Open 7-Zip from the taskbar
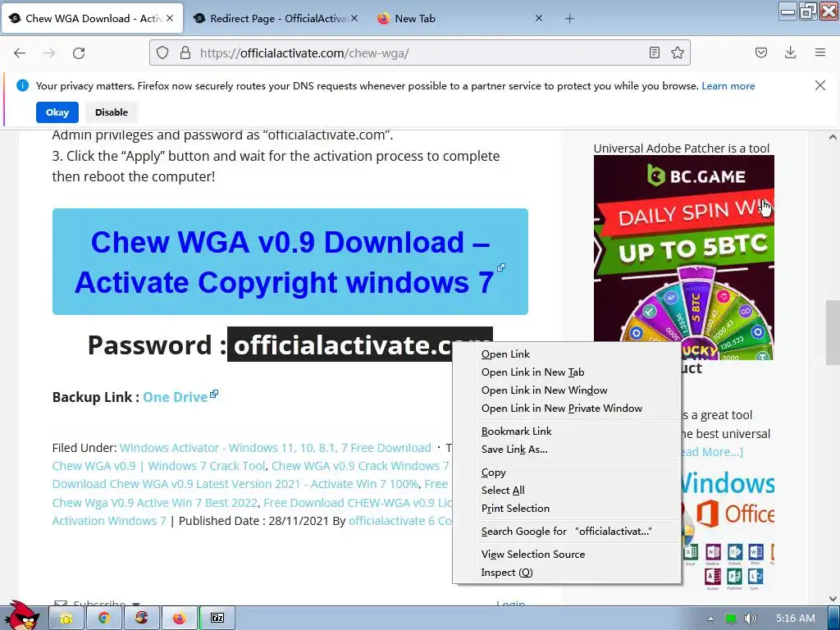Screen dimensions: 840x630 (x=217, y=619)
